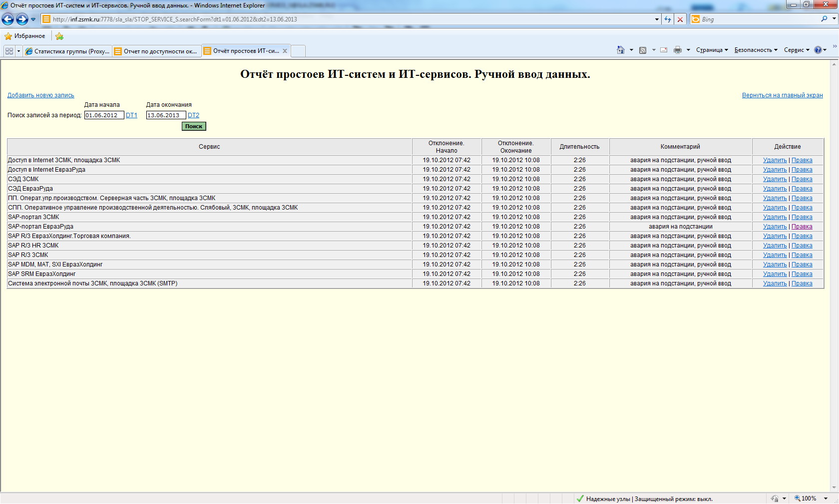Viewport: 839px width, 504px height.
Task: Click the search magnifier icon
Action: click(824, 19)
